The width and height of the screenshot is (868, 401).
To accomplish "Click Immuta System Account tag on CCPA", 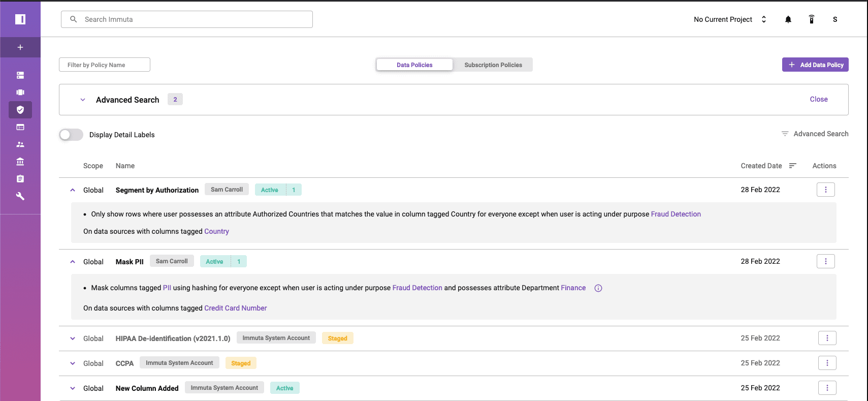I will coord(179,362).
